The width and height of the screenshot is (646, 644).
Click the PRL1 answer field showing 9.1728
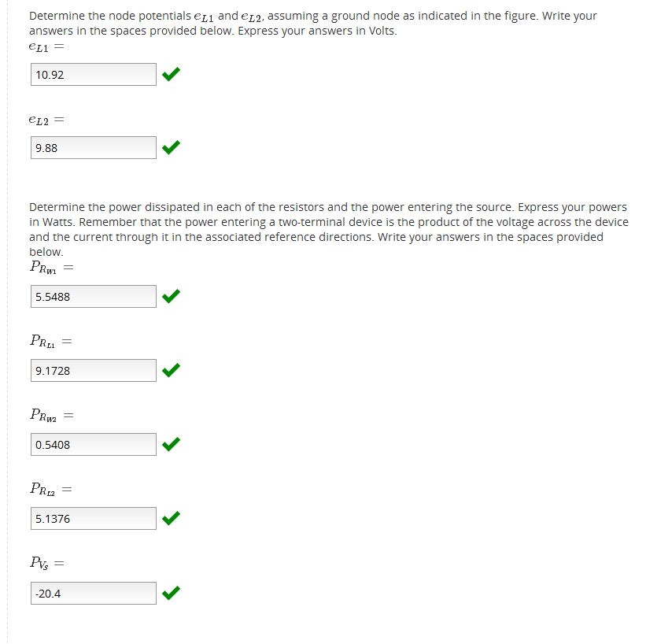pyautogui.click(x=94, y=371)
